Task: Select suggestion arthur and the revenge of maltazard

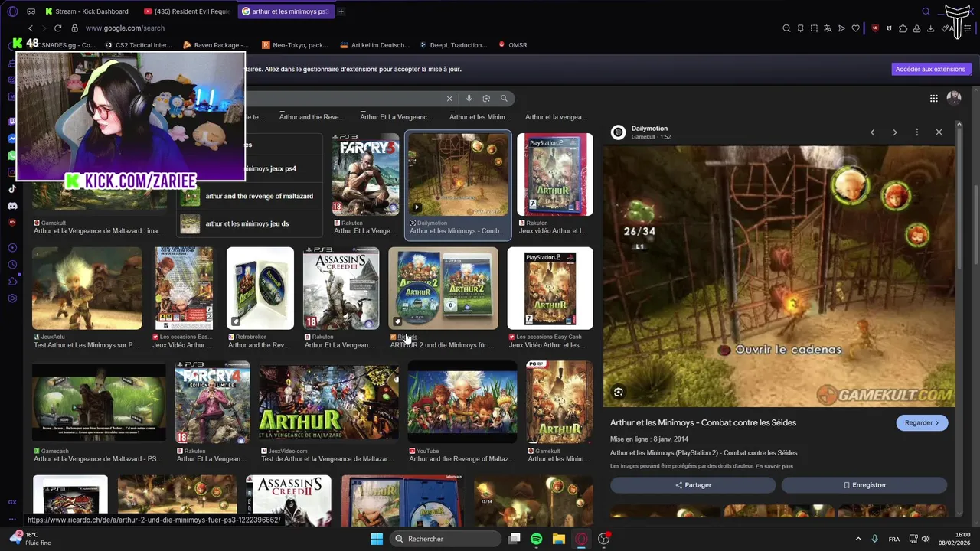Action: [x=250, y=196]
